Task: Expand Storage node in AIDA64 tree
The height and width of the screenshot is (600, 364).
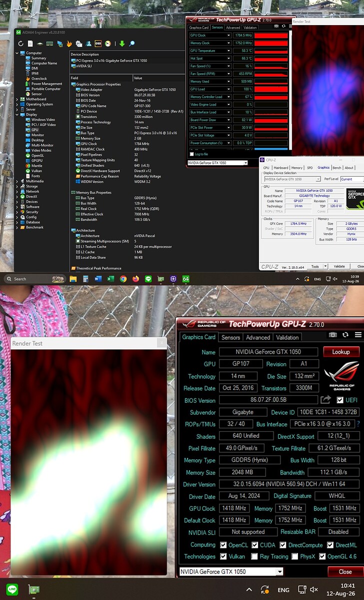Action: point(17,186)
